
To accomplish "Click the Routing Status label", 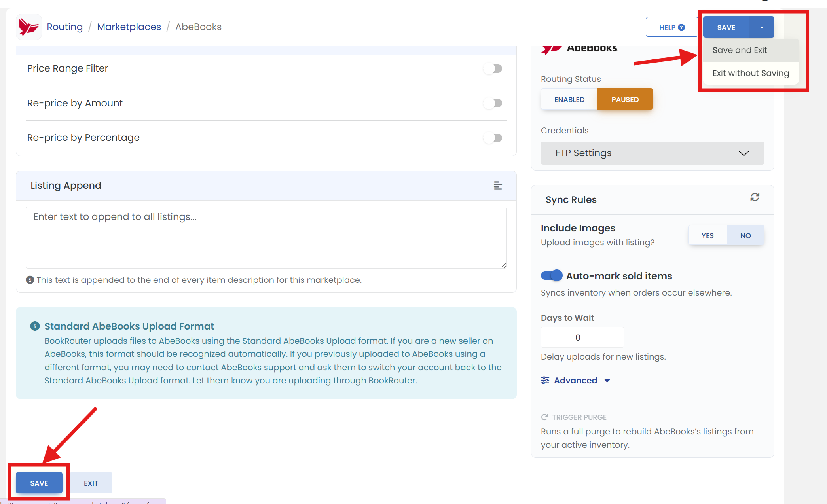I will click(x=571, y=79).
